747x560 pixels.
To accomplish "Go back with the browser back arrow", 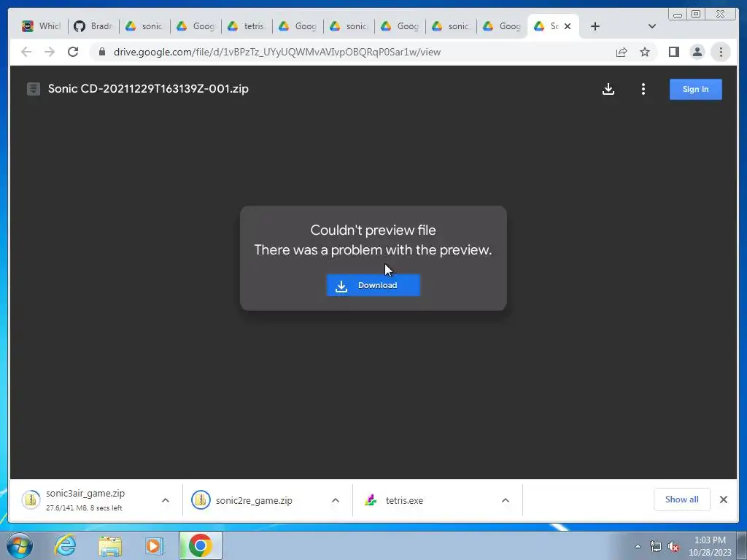I will click(x=26, y=52).
